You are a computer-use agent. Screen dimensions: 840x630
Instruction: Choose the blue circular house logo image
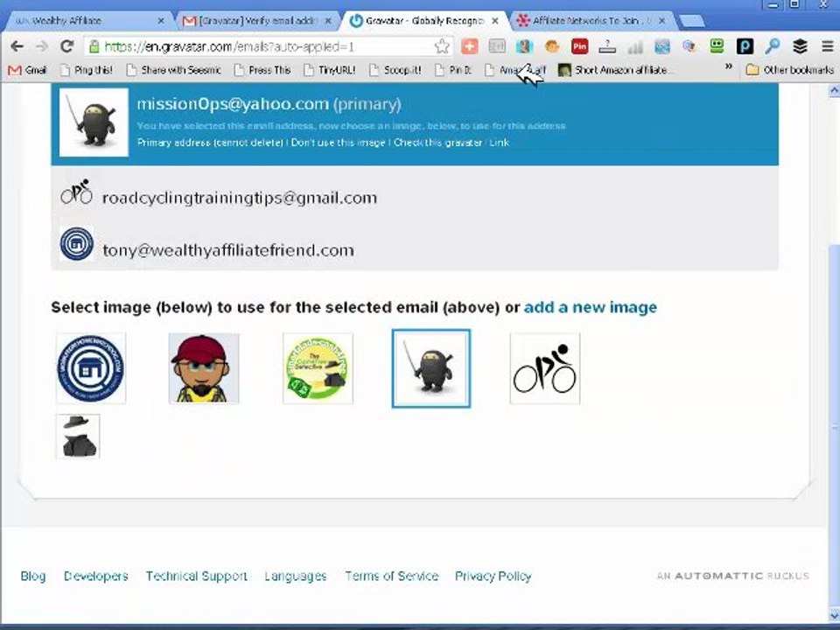point(90,368)
